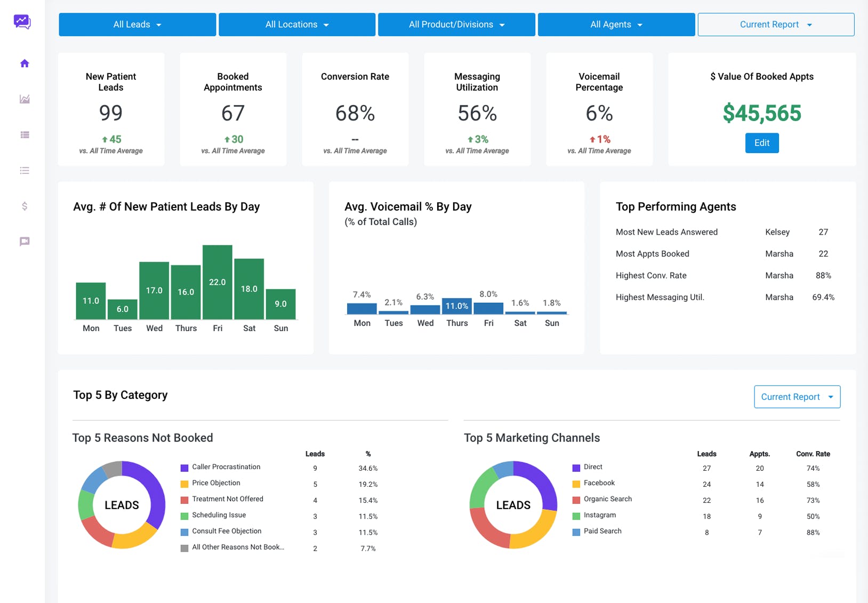868x603 pixels.
Task: Click the Edit button under booked appts value
Action: (762, 143)
